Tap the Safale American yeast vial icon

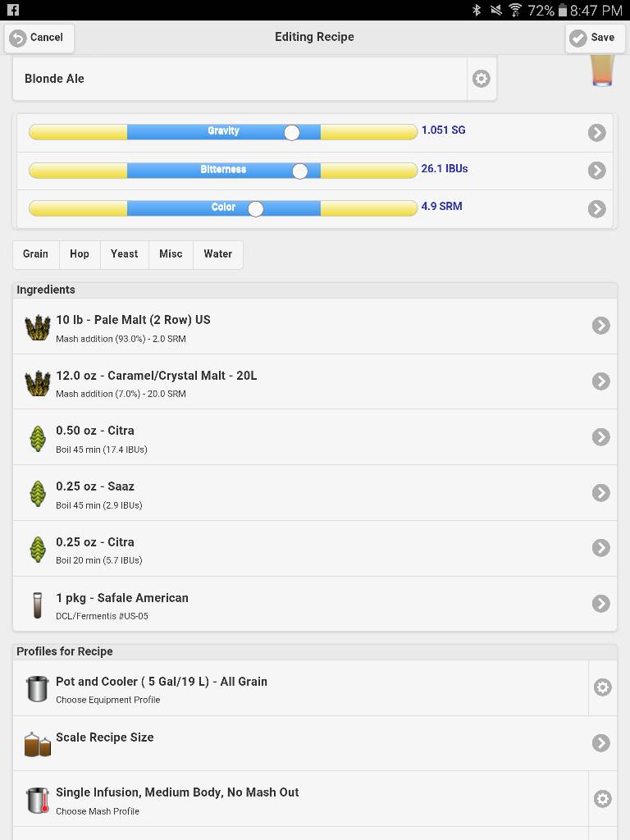38,605
